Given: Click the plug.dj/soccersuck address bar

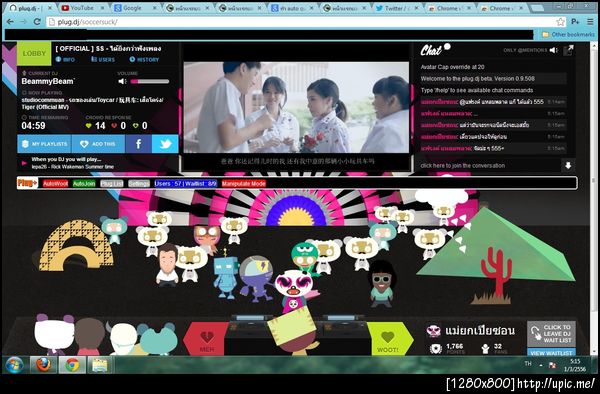Looking at the screenshot, I should 302,22.
